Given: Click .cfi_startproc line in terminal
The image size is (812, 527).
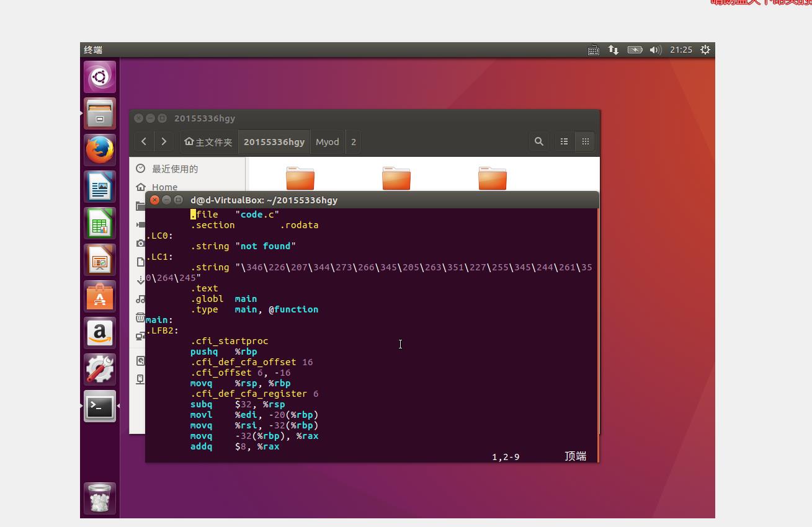Looking at the screenshot, I should [230, 341].
